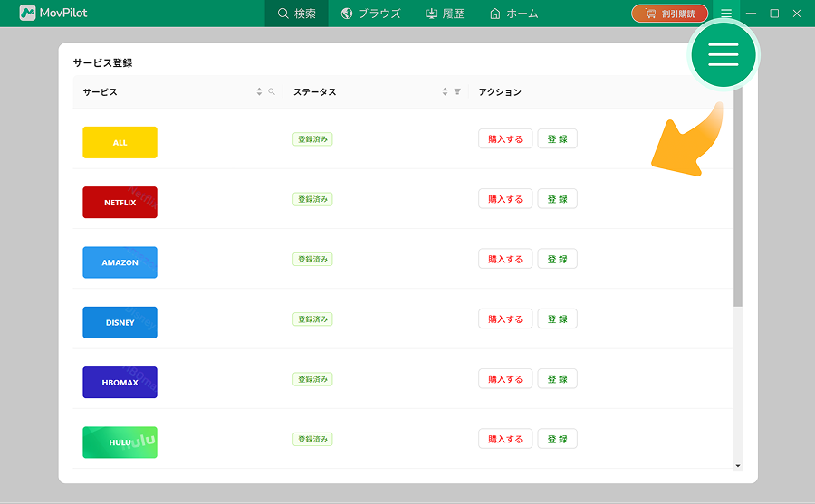Click the scrollbar down arrow
815x504 pixels.
click(x=738, y=466)
